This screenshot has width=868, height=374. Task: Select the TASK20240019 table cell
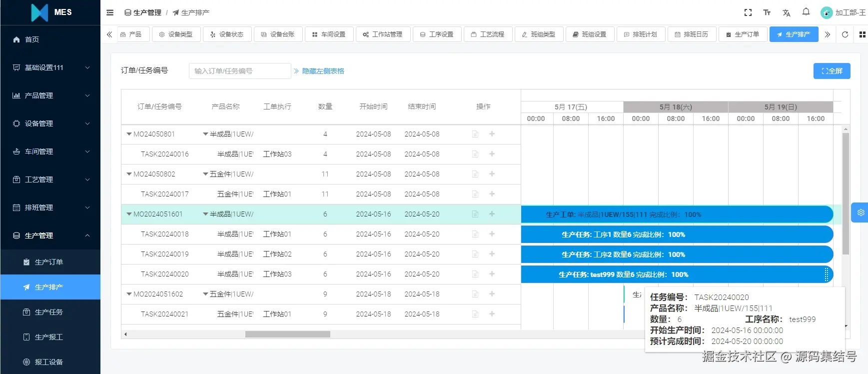165,254
